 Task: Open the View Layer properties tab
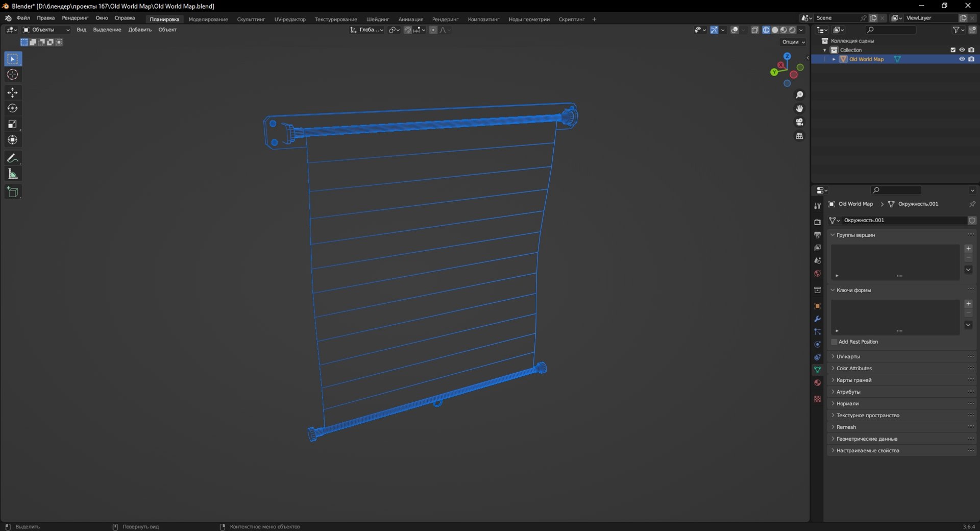point(817,248)
